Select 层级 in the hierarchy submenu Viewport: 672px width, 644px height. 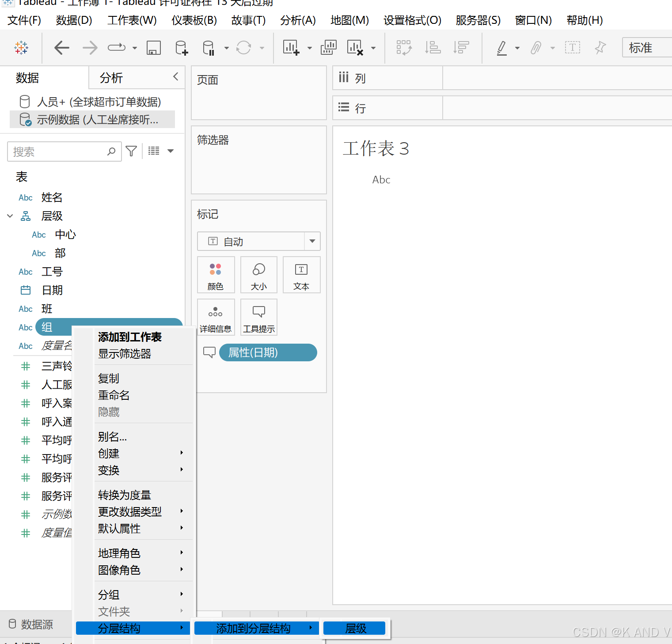point(355,628)
